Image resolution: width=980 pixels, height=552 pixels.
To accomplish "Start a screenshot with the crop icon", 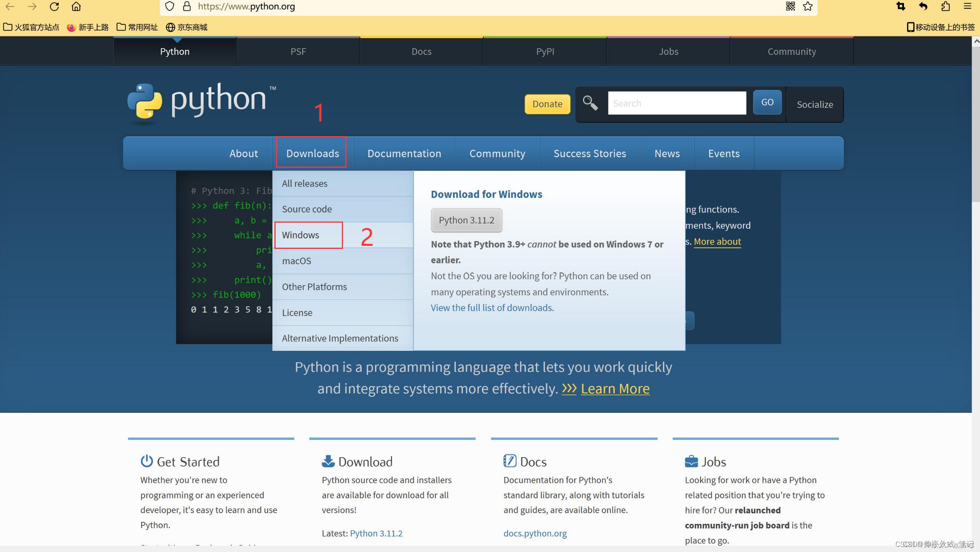I will pyautogui.click(x=901, y=6).
